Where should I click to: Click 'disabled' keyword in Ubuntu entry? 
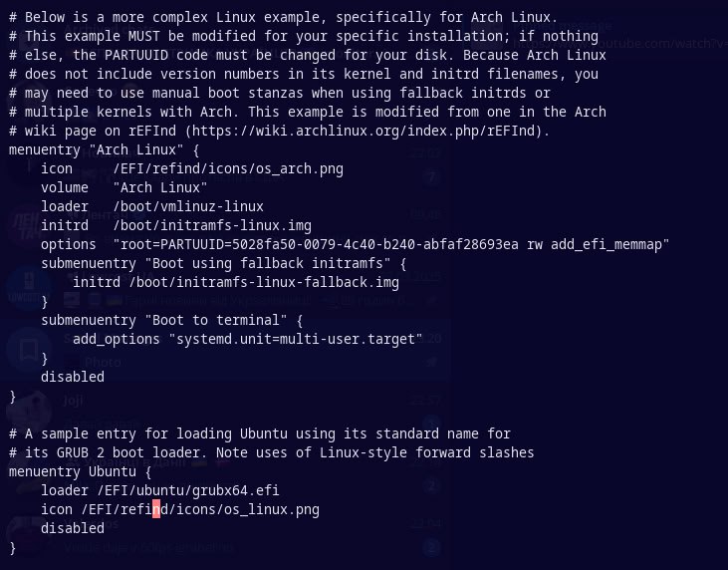click(x=73, y=529)
